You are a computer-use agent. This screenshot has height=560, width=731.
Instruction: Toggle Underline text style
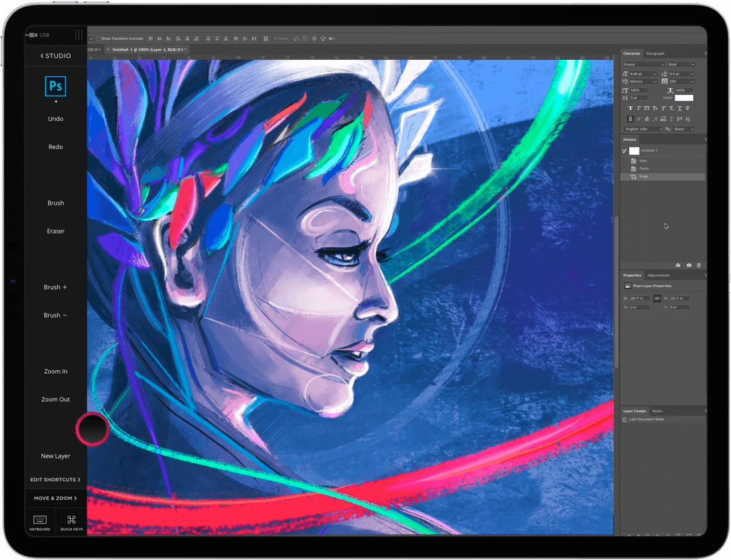pos(679,108)
